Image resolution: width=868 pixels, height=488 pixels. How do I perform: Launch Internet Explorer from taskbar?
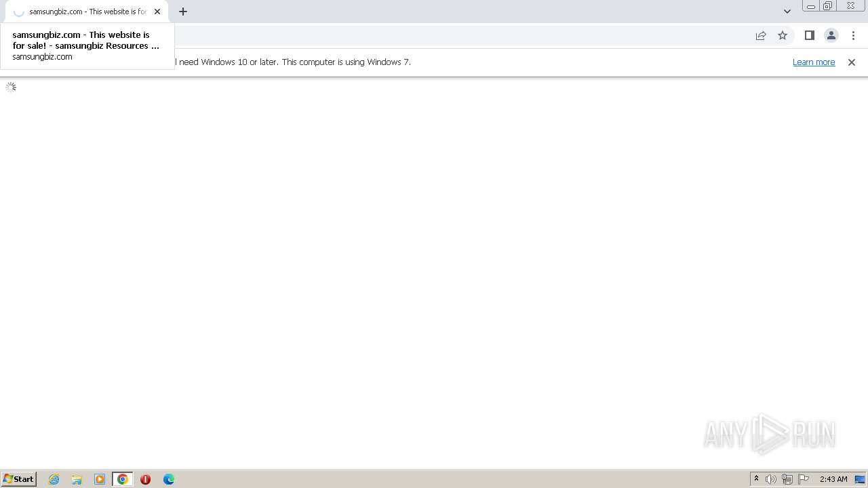tap(54, 479)
